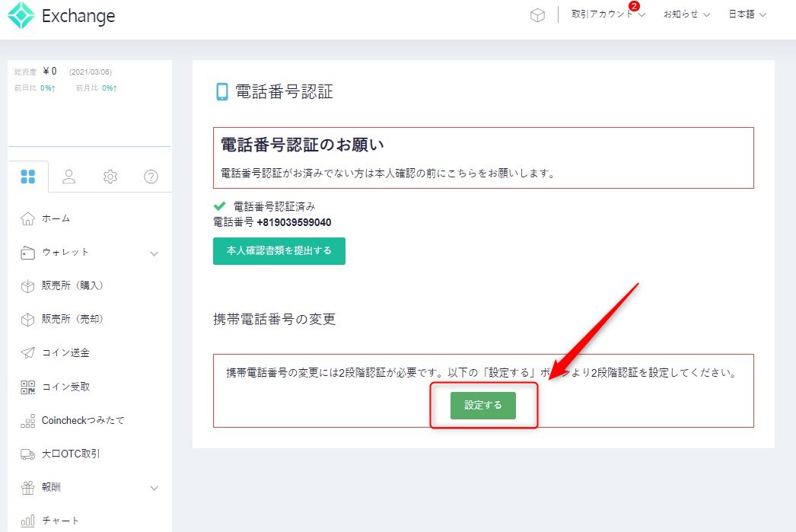Go to Coincheckつみたて menu item
Viewport: 796px width, 532px height.
point(83,420)
